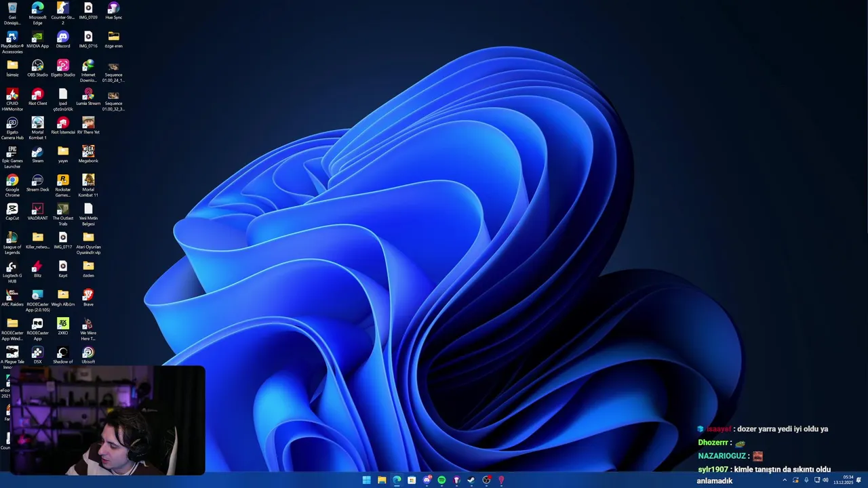Select the A Plague Tale shortcut

12,358
